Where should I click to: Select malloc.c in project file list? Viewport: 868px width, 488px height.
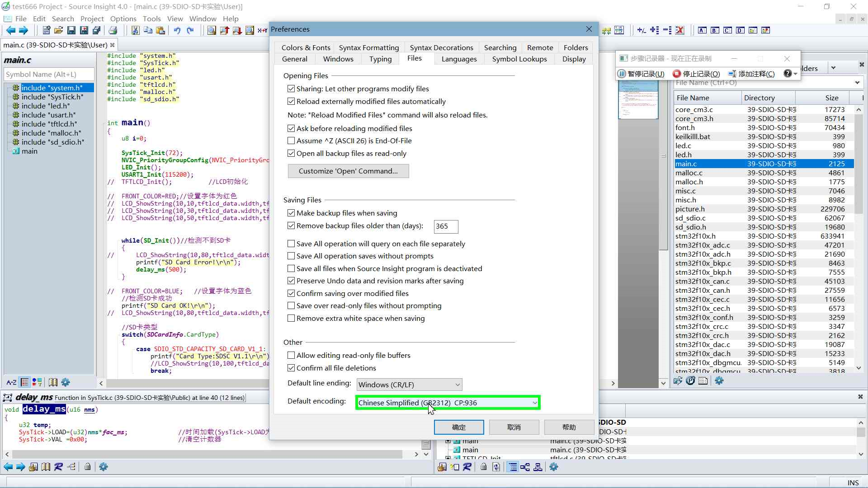tap(764, 173)
